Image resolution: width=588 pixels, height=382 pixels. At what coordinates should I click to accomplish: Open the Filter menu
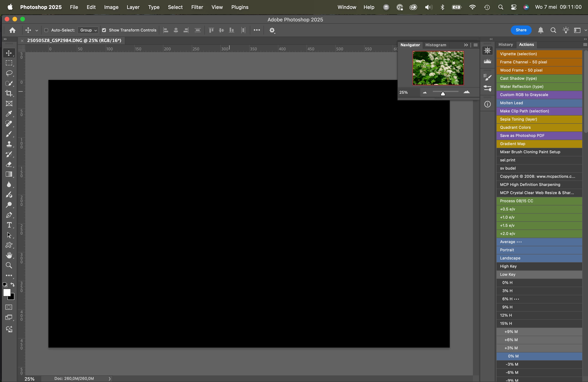click(197, 7)
